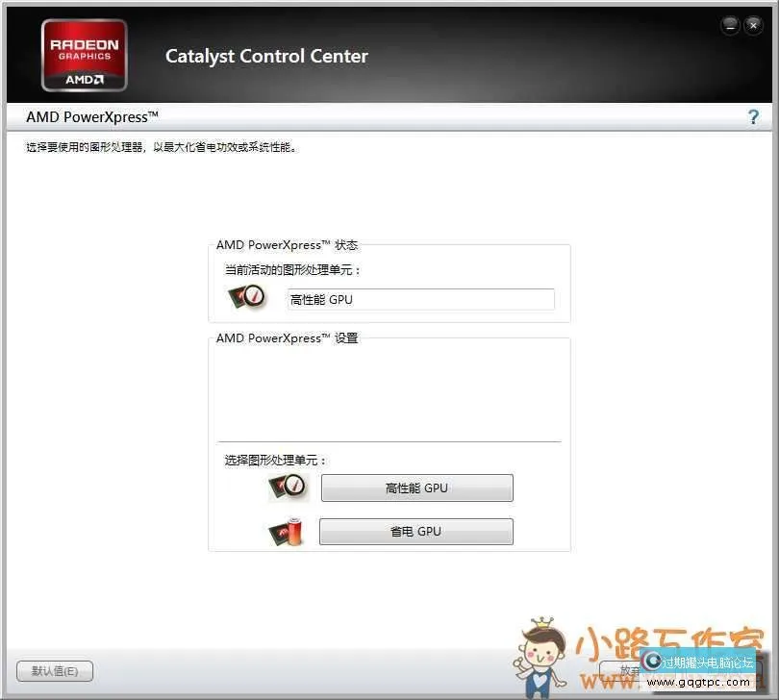This screenshot has height=700, width=779.
Task: Click the AMD PowerXpress 设置 group label
Action: (x=287, y=338)
